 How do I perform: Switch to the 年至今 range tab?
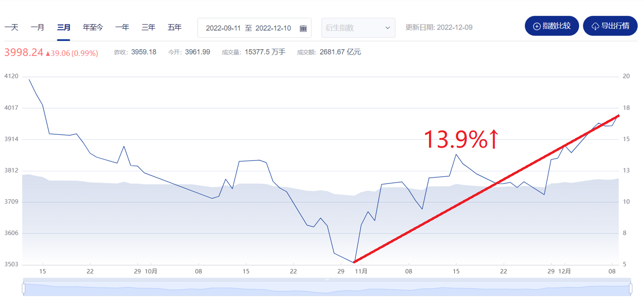coord(93,27)
